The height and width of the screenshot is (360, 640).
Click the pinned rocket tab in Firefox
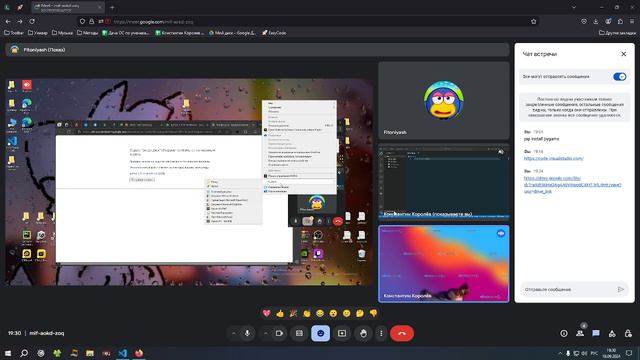[x=20, y=7]
